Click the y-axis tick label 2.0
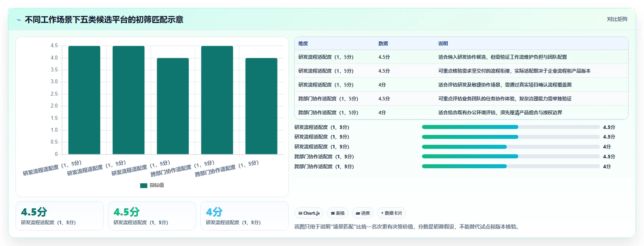 click(54, 106)
